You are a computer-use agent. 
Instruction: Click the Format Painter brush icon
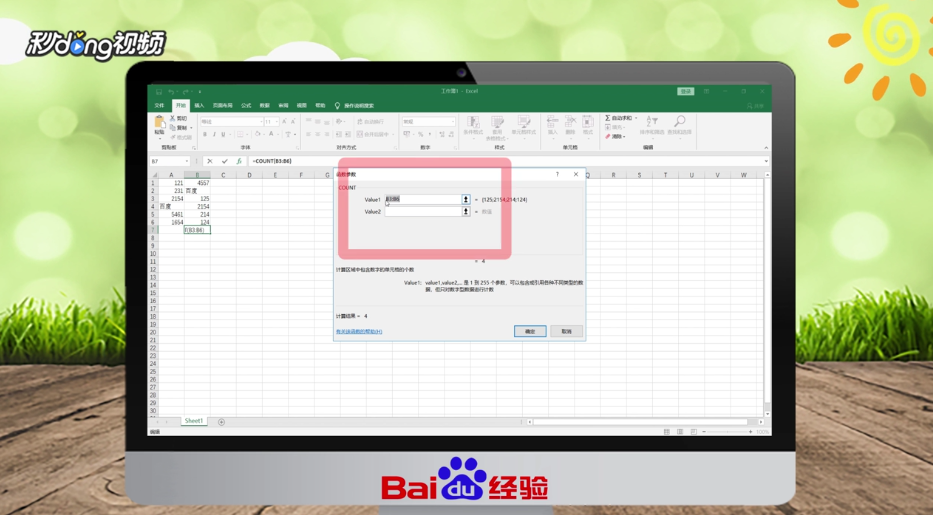pos(173,137)
